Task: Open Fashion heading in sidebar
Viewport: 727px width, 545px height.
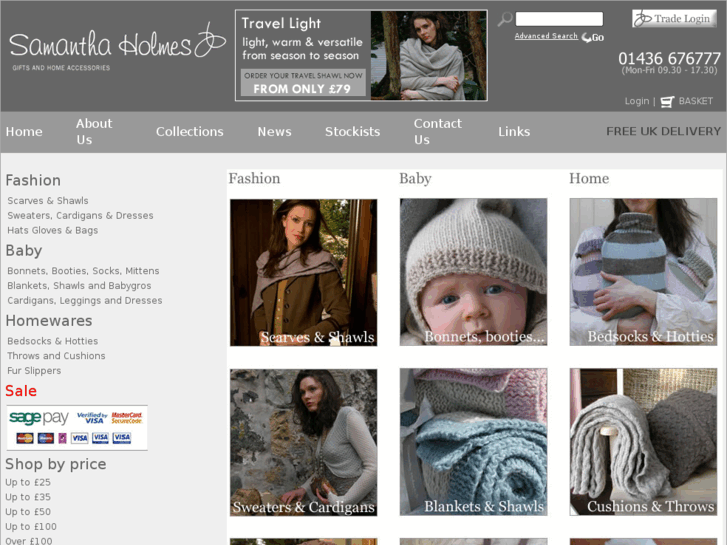Action: tap(33, 180)
